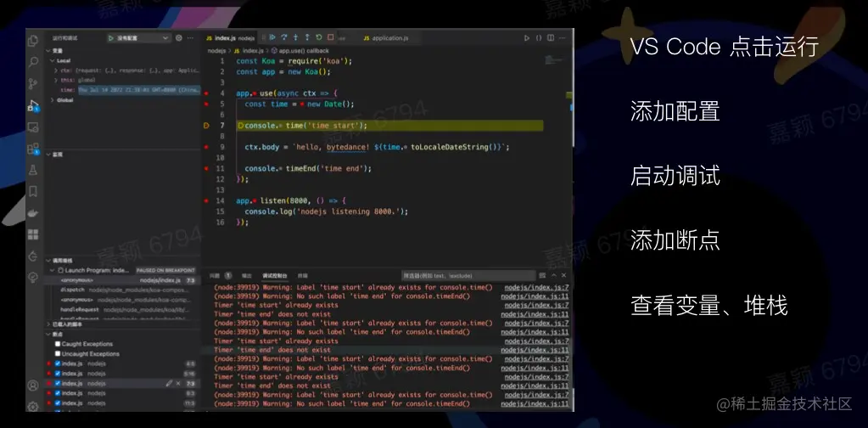Image resolution: width=868 pixels, height=428 pixels.
Task: Open debug sidebar more actions ellipsis
Action: (190, 38)
